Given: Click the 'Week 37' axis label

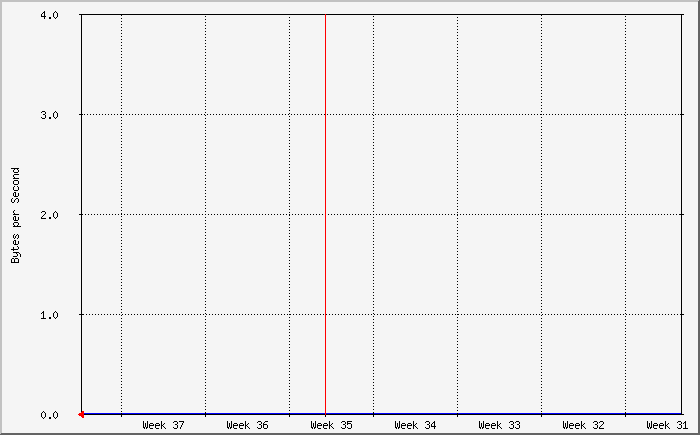Looking at the screenshot, I should [x=163, y=425].
